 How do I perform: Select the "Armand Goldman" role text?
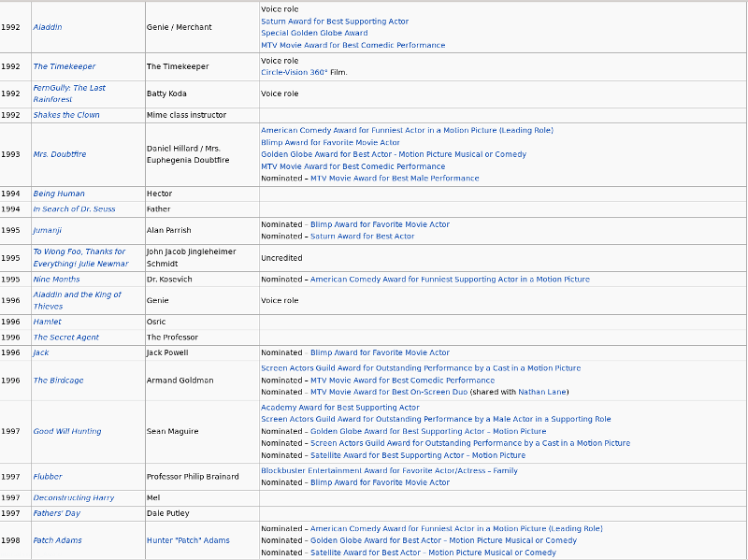point(180,381)
